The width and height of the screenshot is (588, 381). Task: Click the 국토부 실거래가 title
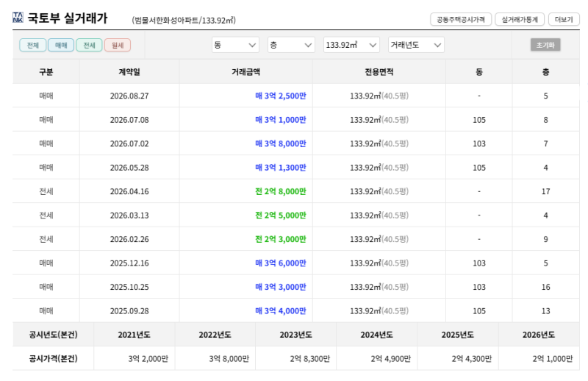[68, 18]
